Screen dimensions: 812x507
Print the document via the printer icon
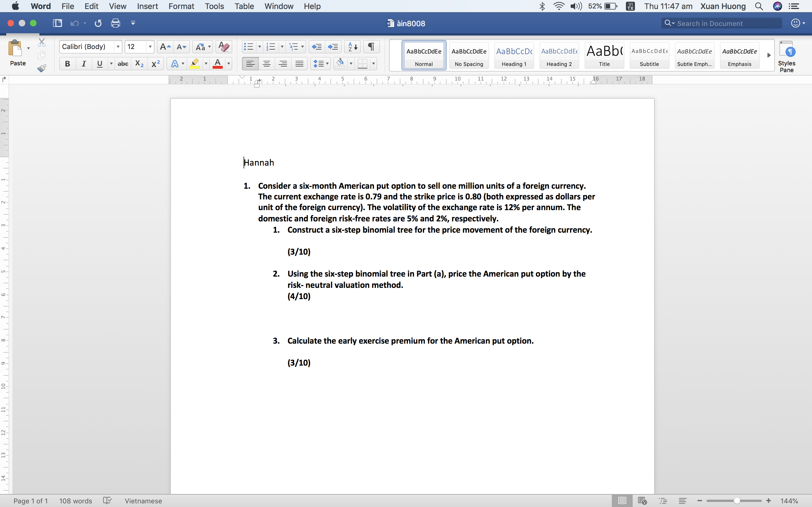pyautogui.click(x=115, y=23)
